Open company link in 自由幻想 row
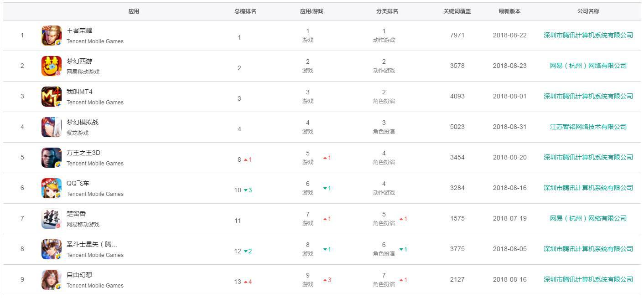644x298 pixels. point(588,279)
